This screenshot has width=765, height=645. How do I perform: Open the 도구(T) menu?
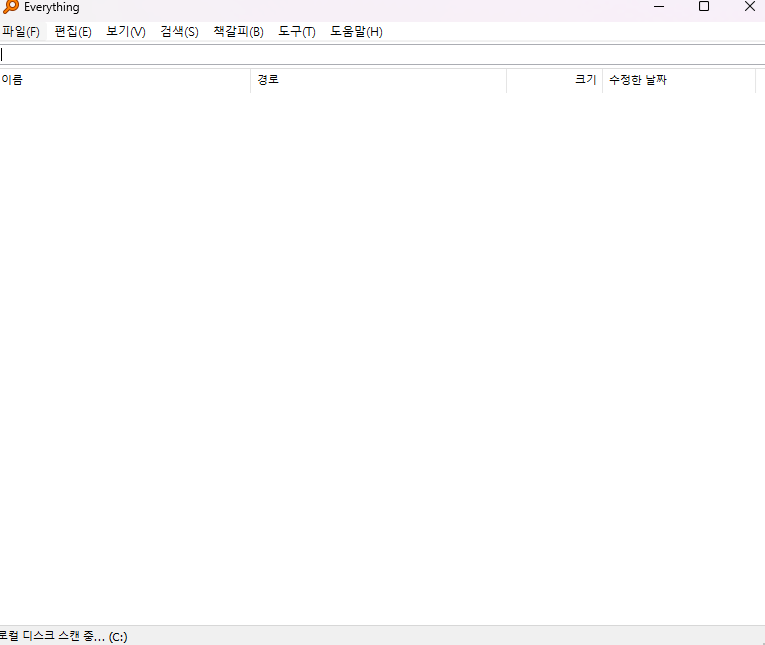tap(297, 32)
